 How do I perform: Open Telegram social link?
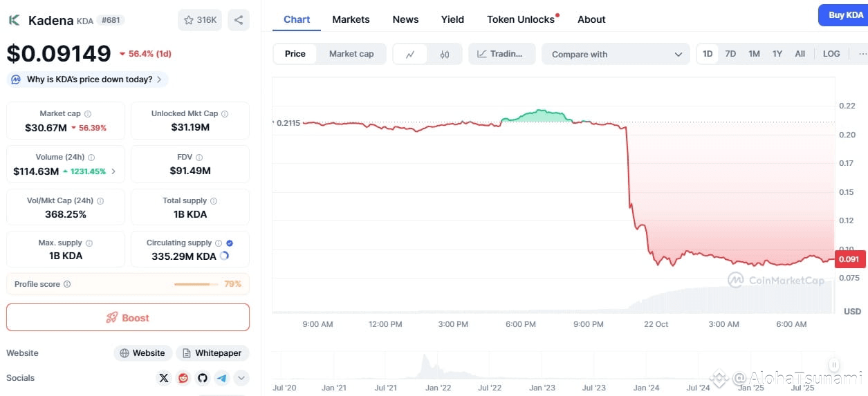[222, 378]
